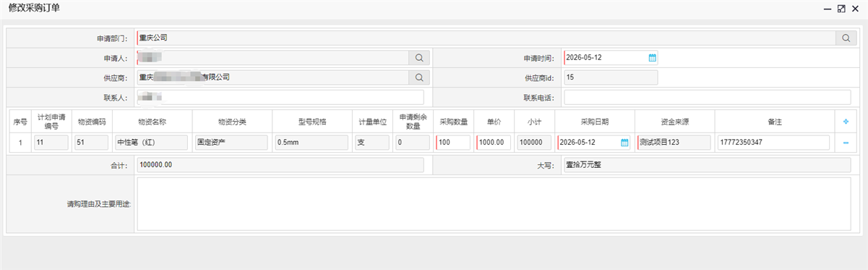Open calendar icon in 采购日期 cell
868x270 pixels.
624,143
